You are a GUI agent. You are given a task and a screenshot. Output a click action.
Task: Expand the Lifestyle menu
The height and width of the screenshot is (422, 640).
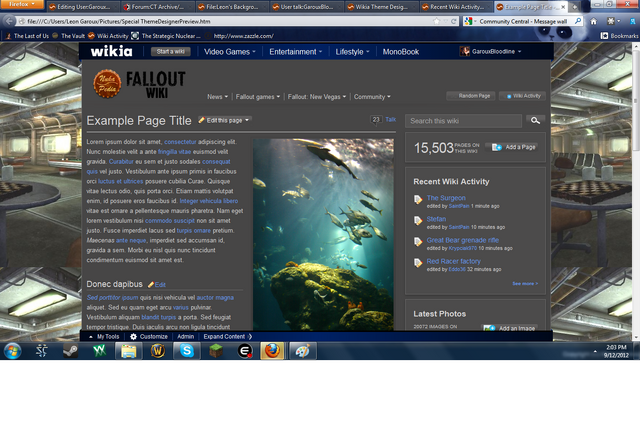coord(352,52)
